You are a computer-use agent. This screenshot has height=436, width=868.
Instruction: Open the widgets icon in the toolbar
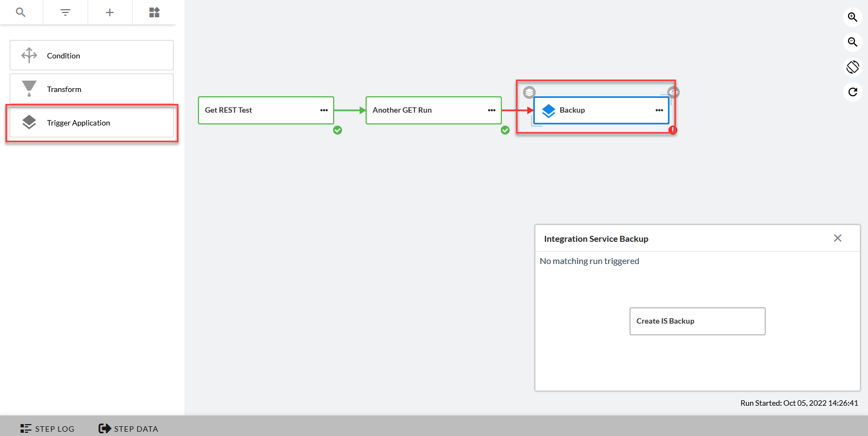(x=154, y=12)
